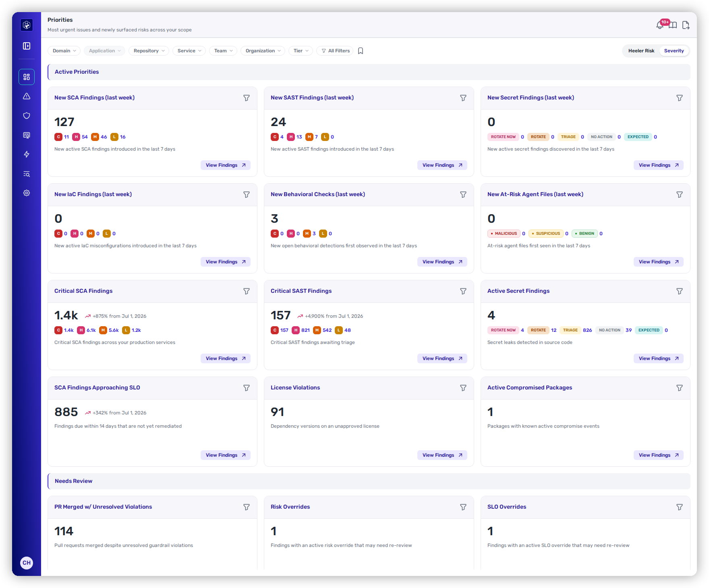Open the Tier filter dropdown

pos(301,51)
